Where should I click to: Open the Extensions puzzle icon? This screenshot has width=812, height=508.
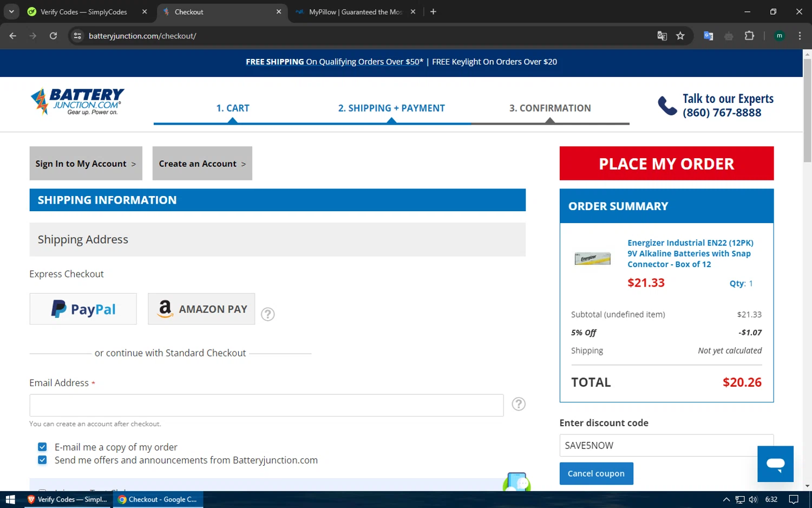coord(749,36)
